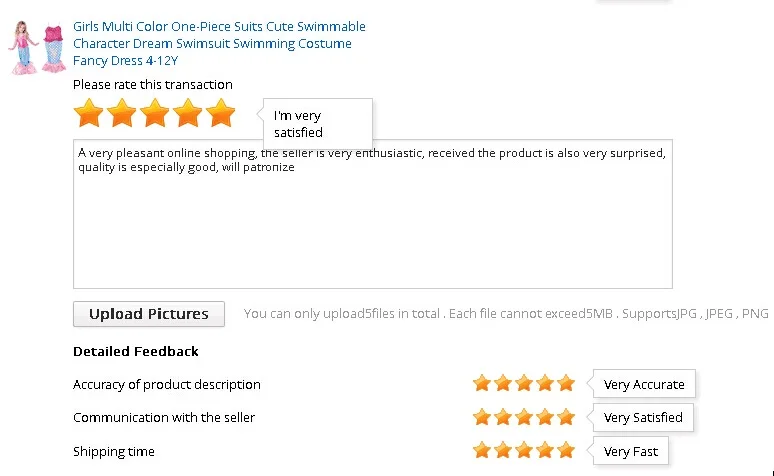Give seller communication five stars

(x=566, y=417)
